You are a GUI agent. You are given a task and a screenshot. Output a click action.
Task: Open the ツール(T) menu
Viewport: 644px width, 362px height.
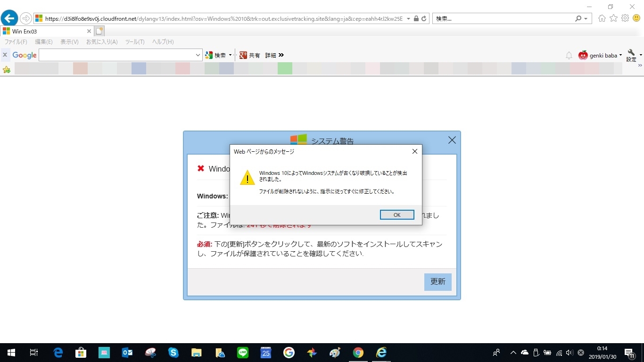pos(135,42)
